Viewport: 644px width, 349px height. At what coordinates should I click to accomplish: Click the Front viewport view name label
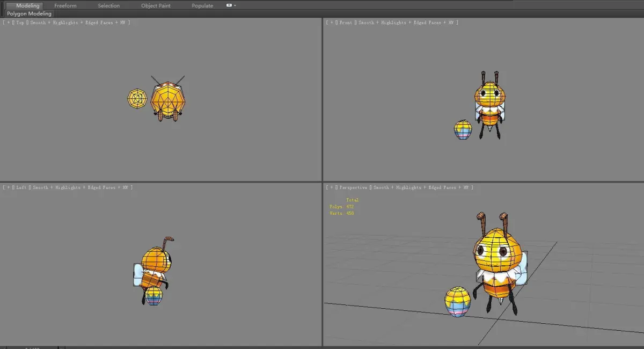point(346,23)
